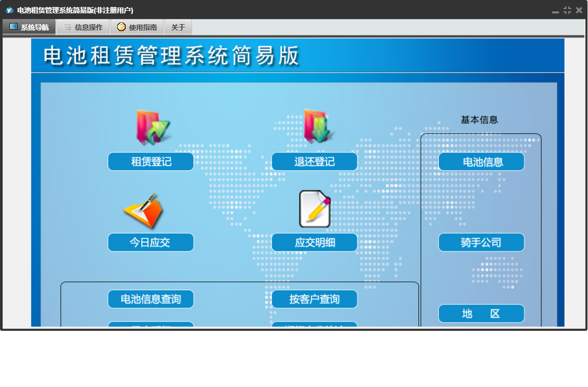
Task: Restore the window size
Action: [567, 10]
